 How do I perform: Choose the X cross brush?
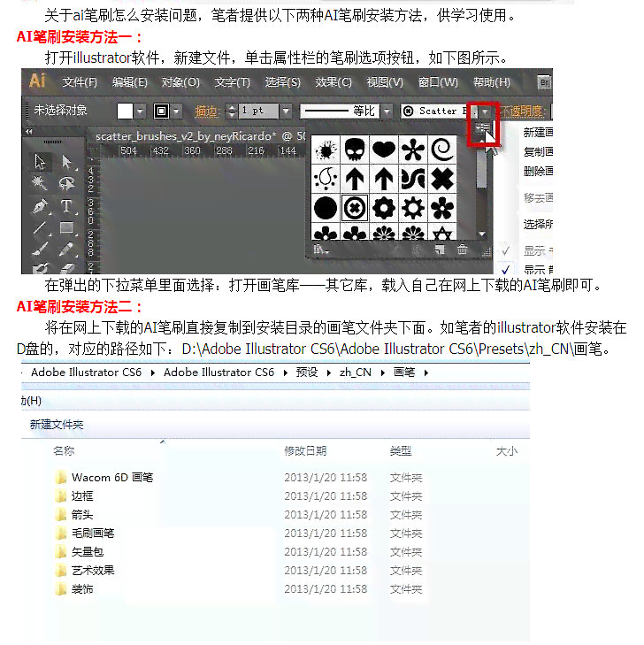442,179
